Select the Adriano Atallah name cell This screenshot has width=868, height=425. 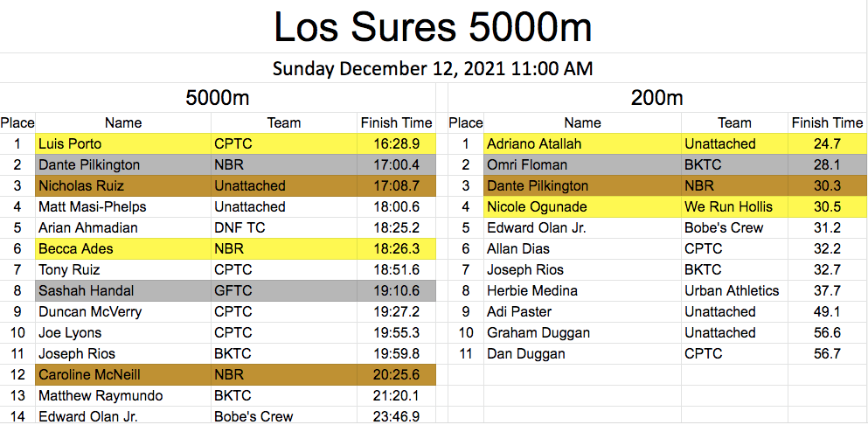point(582,143)
